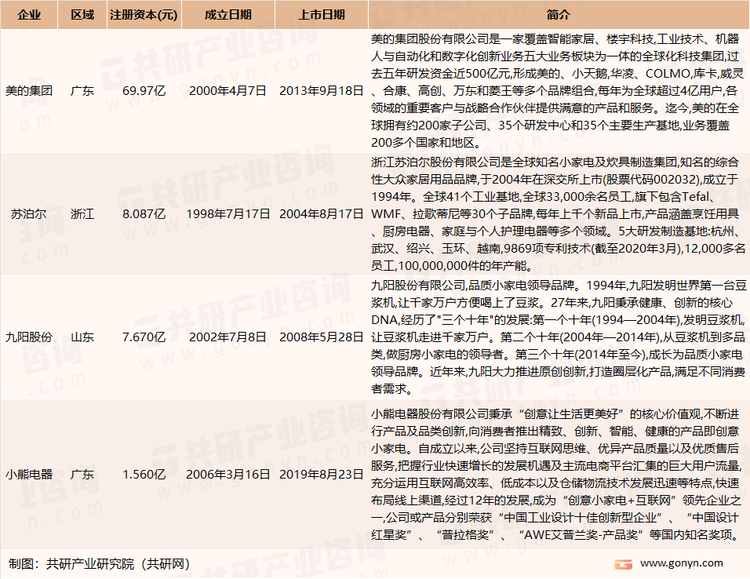Click founding date 2006年3月16日
Viewport: 750px width, 579px height.
coord(228,475)
